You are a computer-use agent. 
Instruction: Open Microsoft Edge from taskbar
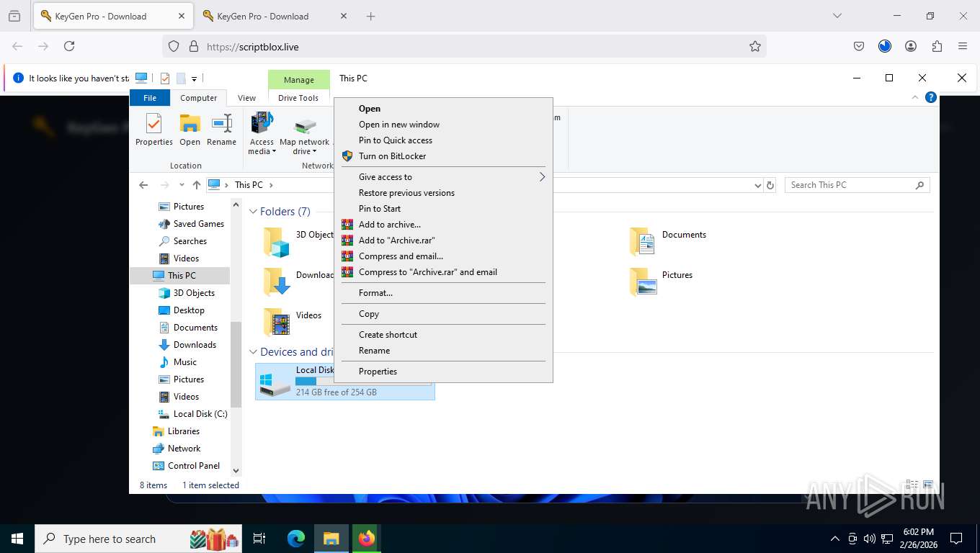pyautogui.click(x=296, y=538)
